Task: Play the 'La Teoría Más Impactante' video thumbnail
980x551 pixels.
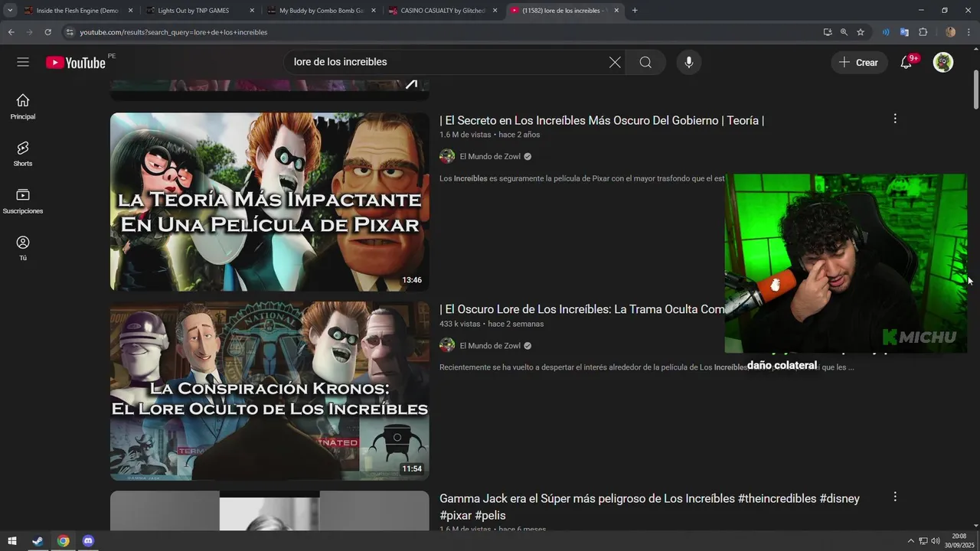Action: [x=269, y=202]
